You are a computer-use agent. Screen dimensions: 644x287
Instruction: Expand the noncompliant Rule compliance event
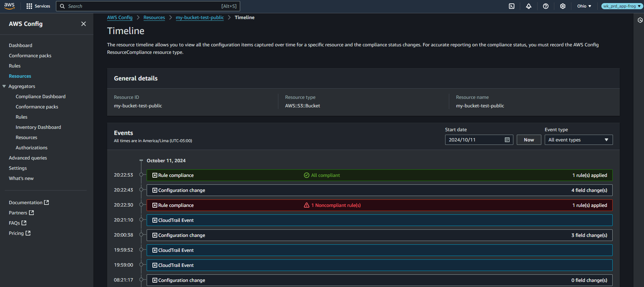pyautogui.click(x=155, y=205)
